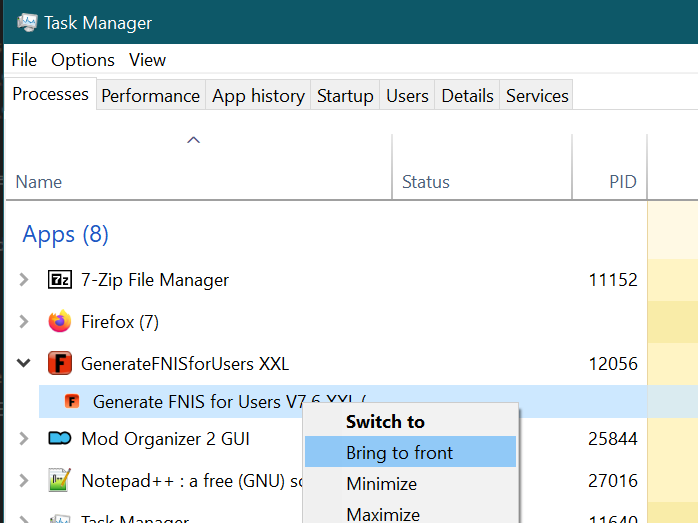Toggle sort direction arrow above Name column

194,140
